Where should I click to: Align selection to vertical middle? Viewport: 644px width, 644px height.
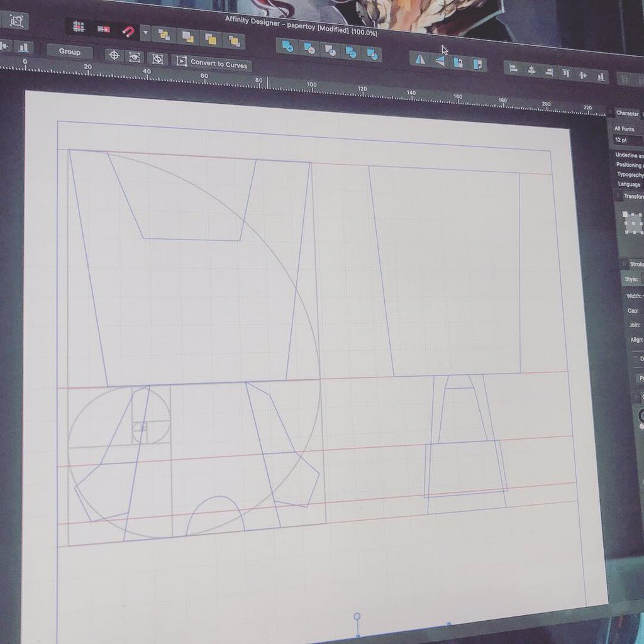[583, 75]
